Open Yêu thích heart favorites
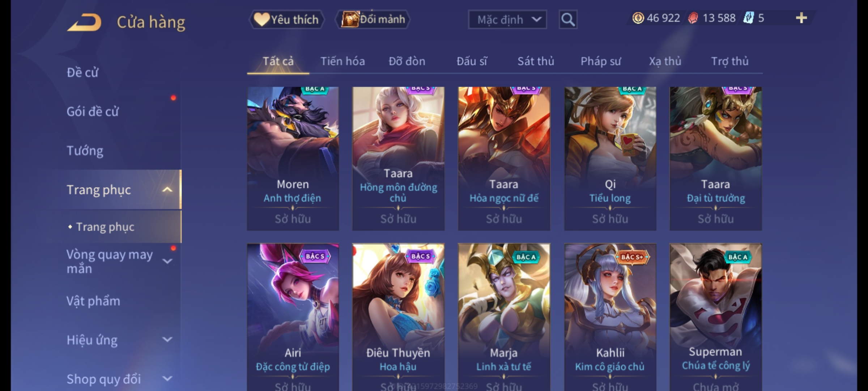Viewport: 868px width, 391px height. [x=286, y=20]
